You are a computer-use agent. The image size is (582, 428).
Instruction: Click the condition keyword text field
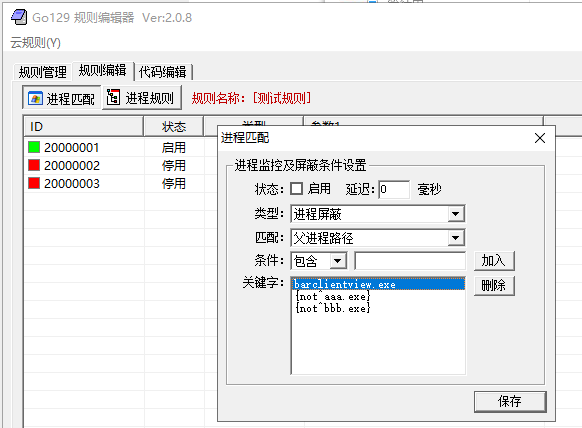click(x=410, y=261)
